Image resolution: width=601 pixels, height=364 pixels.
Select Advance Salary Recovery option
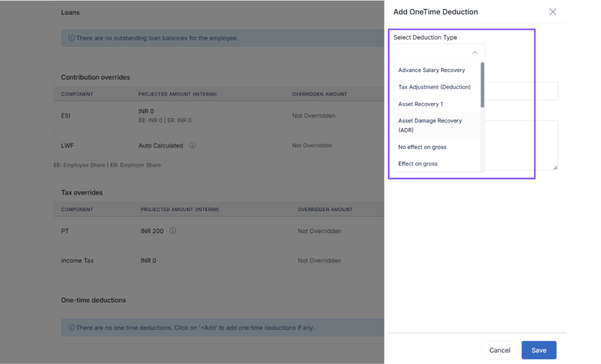[431, 70]
